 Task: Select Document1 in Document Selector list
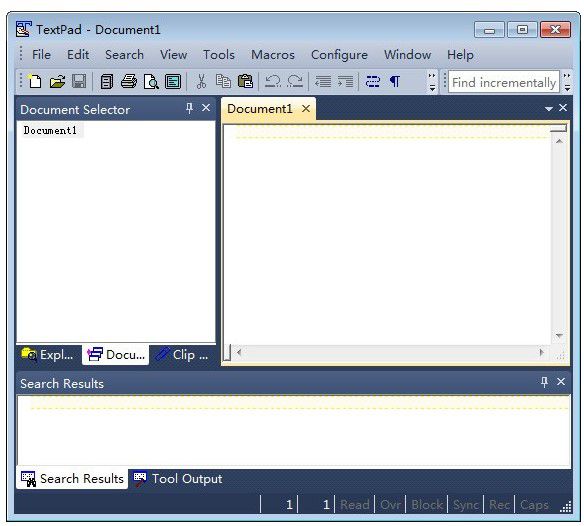tap(50, 130)
